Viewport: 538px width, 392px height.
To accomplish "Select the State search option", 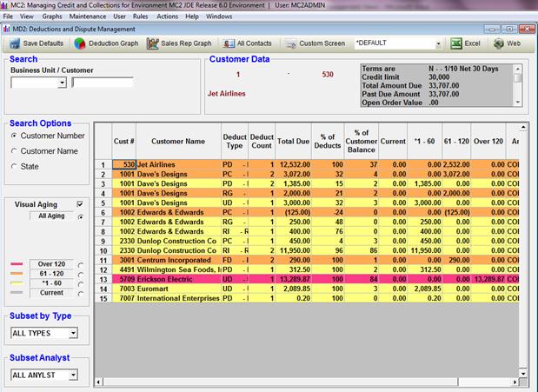I will [14, 167].
